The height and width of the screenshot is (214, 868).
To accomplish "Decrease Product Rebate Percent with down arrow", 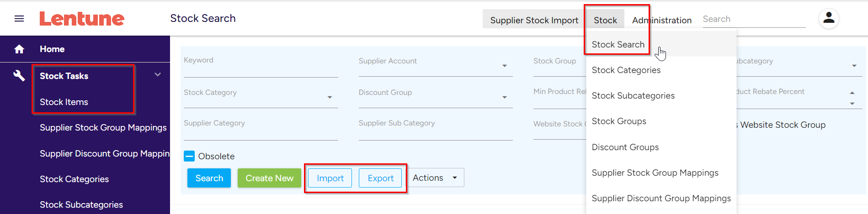I will point(852,104).
